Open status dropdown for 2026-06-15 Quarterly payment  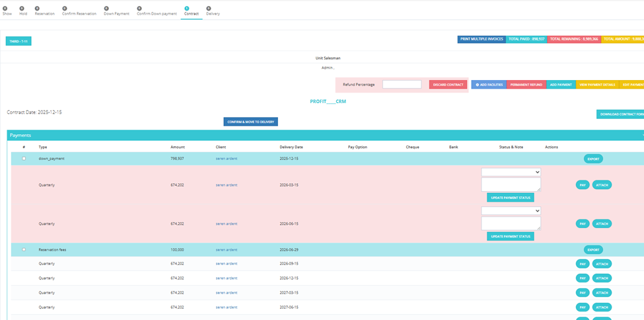point(511,211)
